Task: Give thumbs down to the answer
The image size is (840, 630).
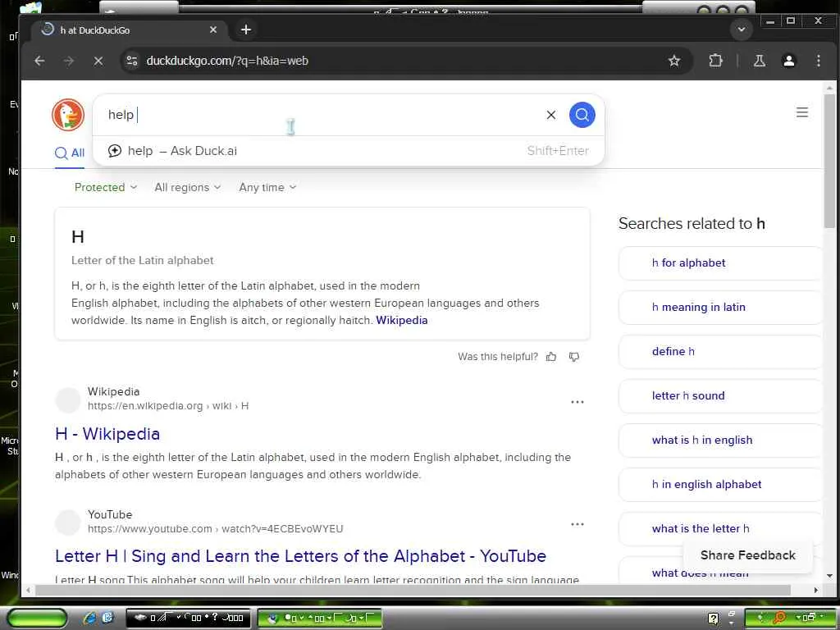Action: click(573, 357)
